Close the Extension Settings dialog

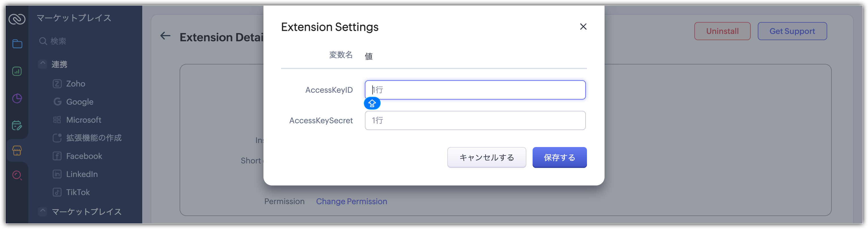point(583,27)
